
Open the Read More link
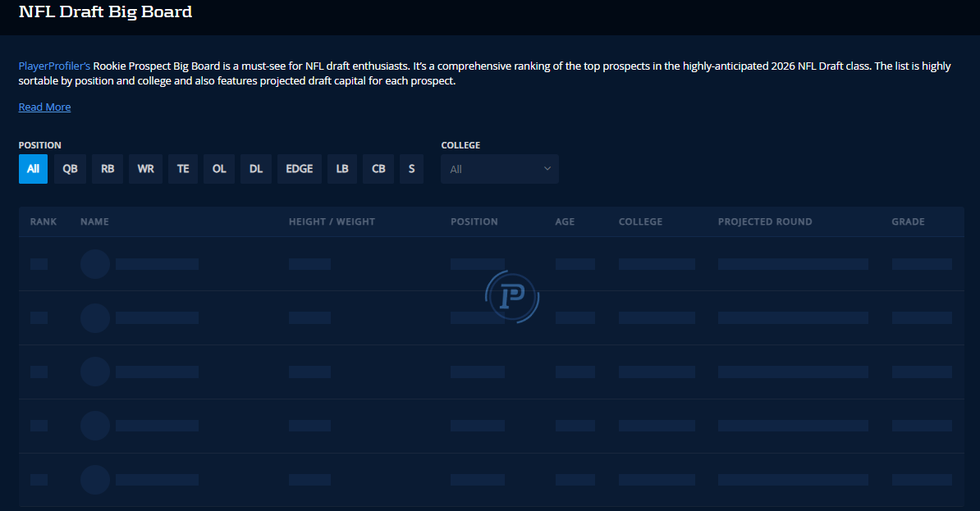click(x=44, y=107)
